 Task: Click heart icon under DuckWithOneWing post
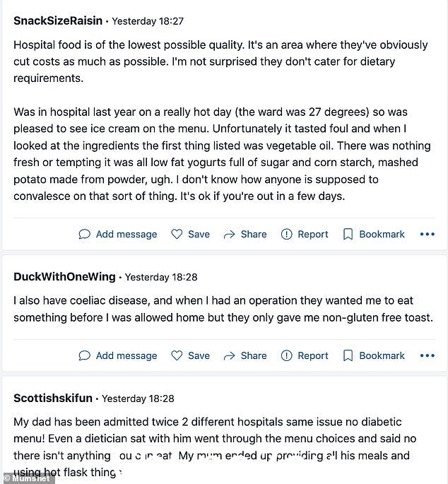(177, 355)
